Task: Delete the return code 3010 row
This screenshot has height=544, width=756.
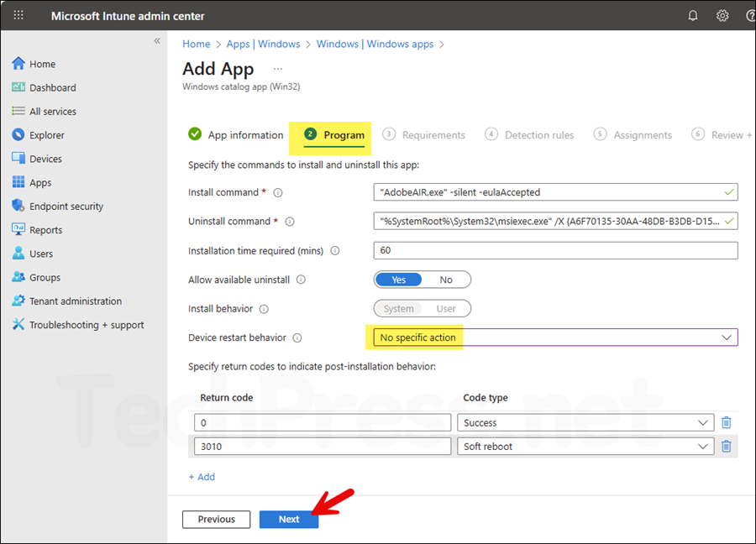Action: [x=726, y=446]
